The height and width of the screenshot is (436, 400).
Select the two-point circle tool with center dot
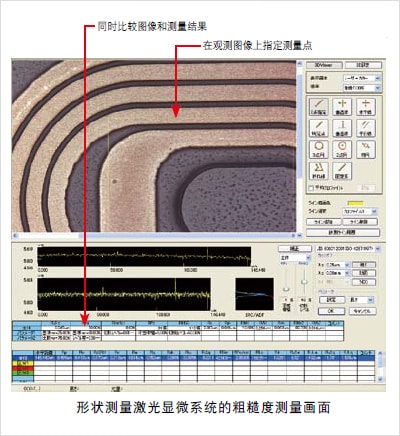(342, 149)
